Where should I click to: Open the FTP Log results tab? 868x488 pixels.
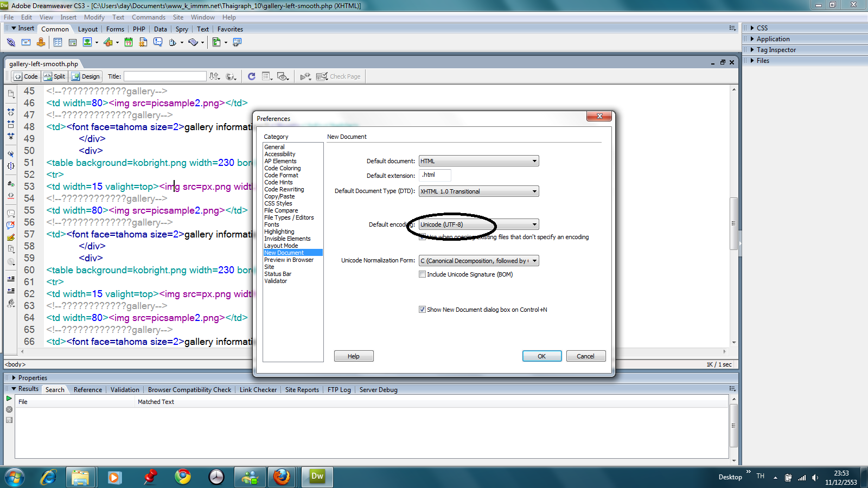(x=339, y=390)
